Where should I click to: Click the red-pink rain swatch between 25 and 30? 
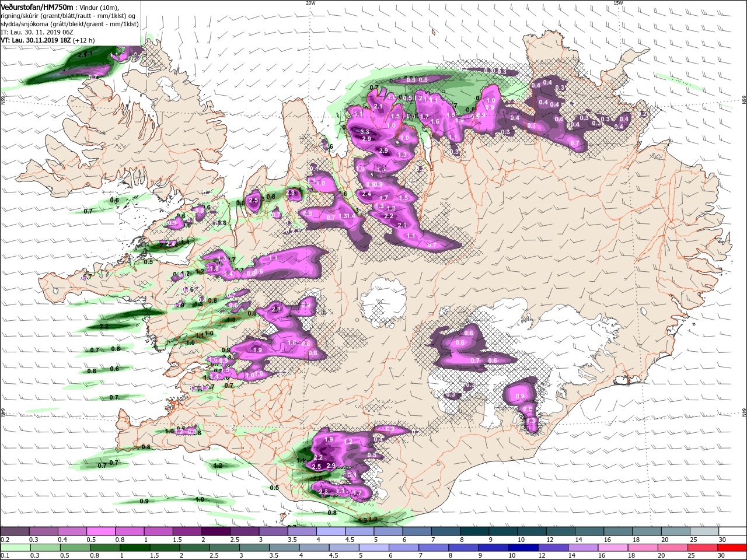[702, 548]
